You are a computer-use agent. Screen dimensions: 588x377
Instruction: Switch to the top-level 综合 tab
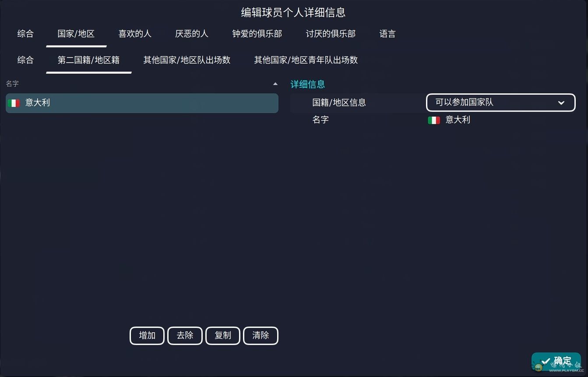[x=25, y=34]
